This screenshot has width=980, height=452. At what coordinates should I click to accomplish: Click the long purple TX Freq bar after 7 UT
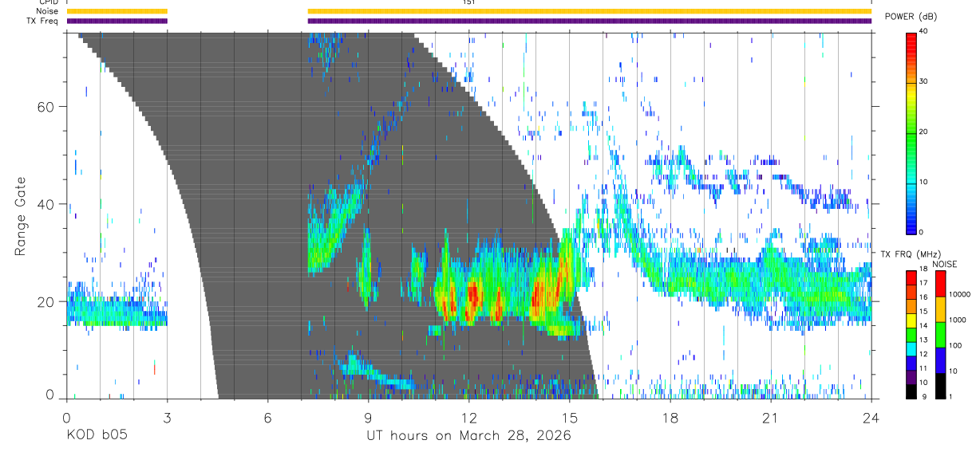pyautogui.click(x=590, y=21)
